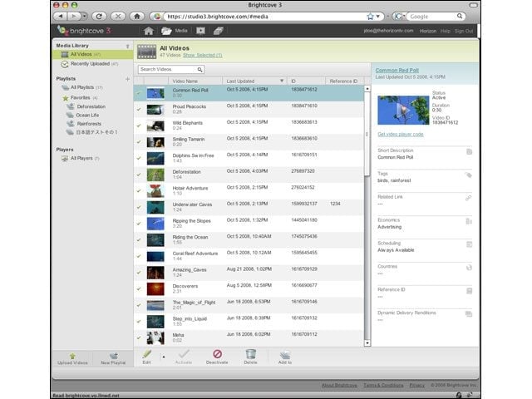Edit Scheduling using the calendar icon
This screenshot has width=532, height=399.
click(x=469, y=244)
